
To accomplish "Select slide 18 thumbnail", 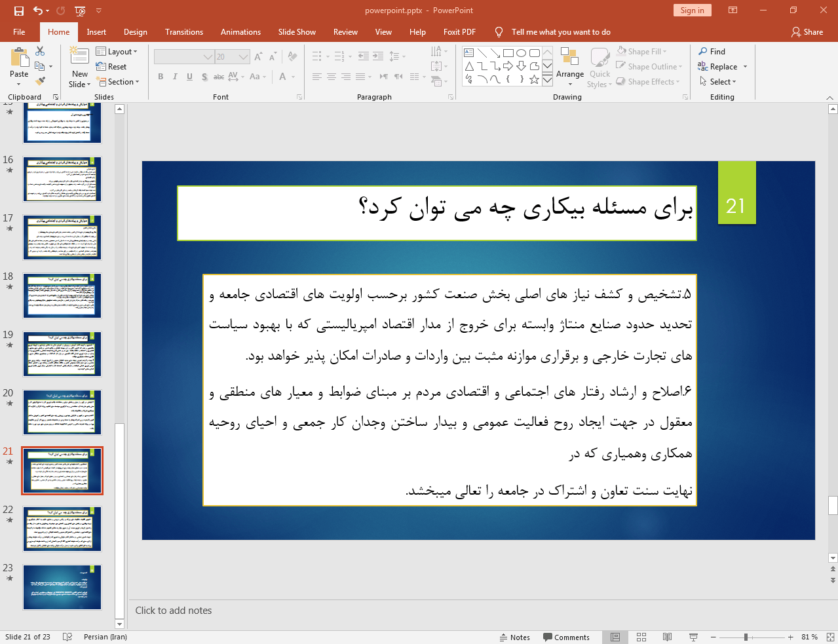I will pos(62,295).
